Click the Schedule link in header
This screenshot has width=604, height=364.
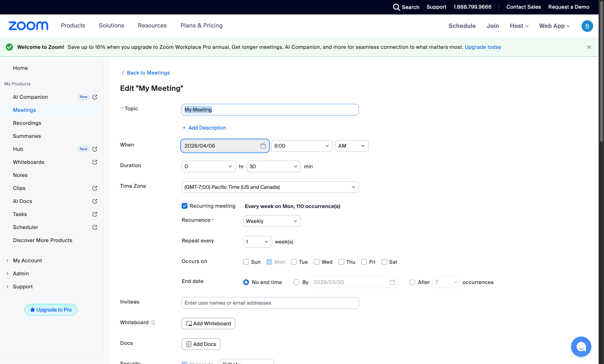click(462, 26)
